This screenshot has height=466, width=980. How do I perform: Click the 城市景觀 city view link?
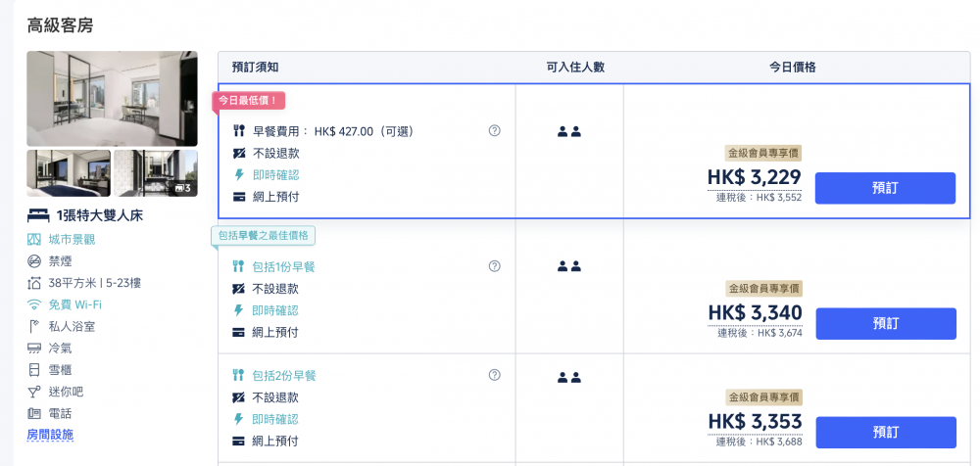72,240
